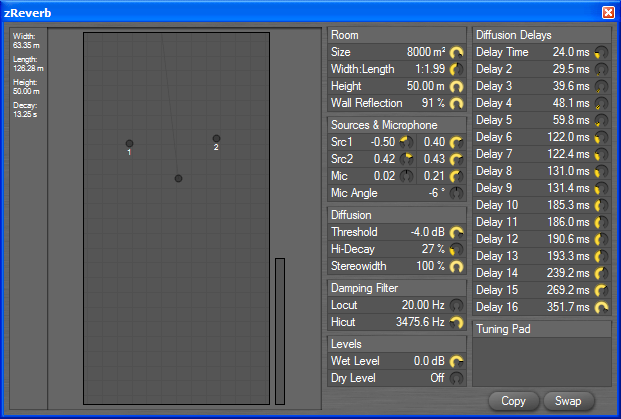Adjust the Width:Length ratio knob

457,69
